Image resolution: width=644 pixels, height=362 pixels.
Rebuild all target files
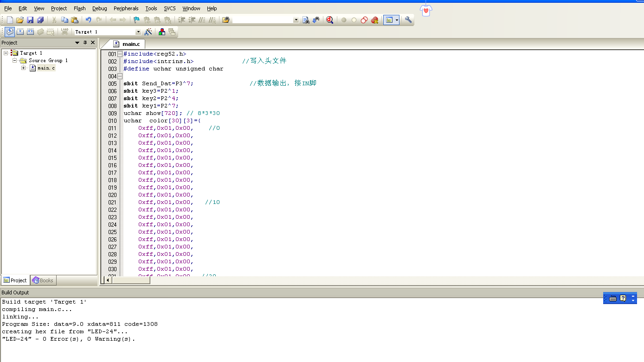coord(30,32)
